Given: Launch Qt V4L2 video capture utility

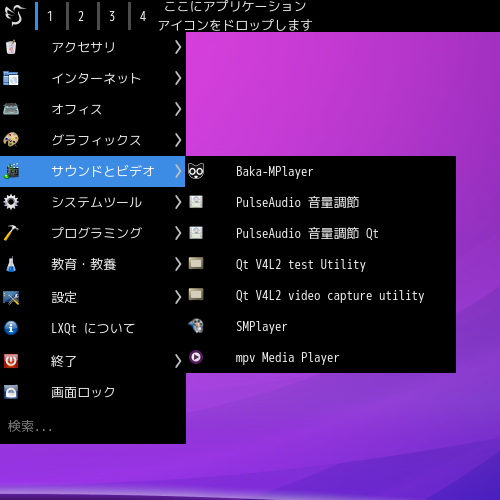Looking at the screenshot, I should tap(321, 295).
